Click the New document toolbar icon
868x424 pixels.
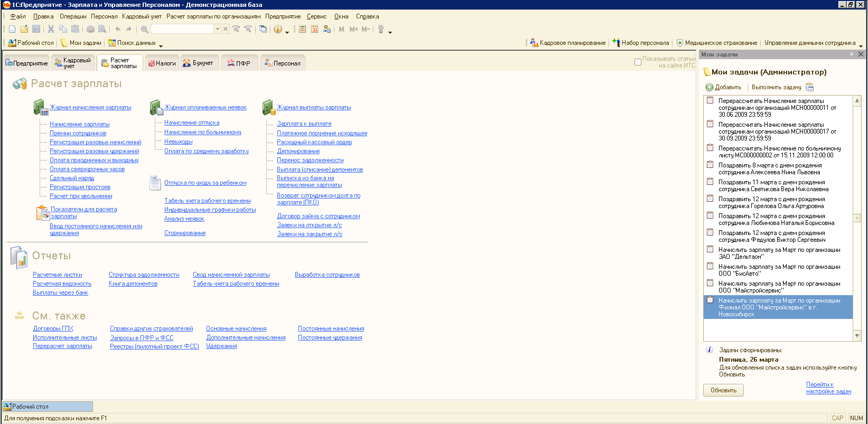(12, 29)
